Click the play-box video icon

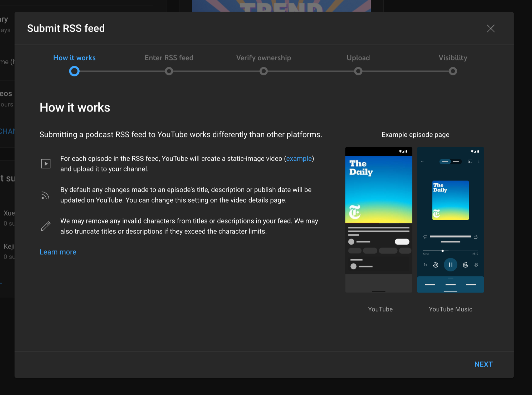tap(46, 164)
